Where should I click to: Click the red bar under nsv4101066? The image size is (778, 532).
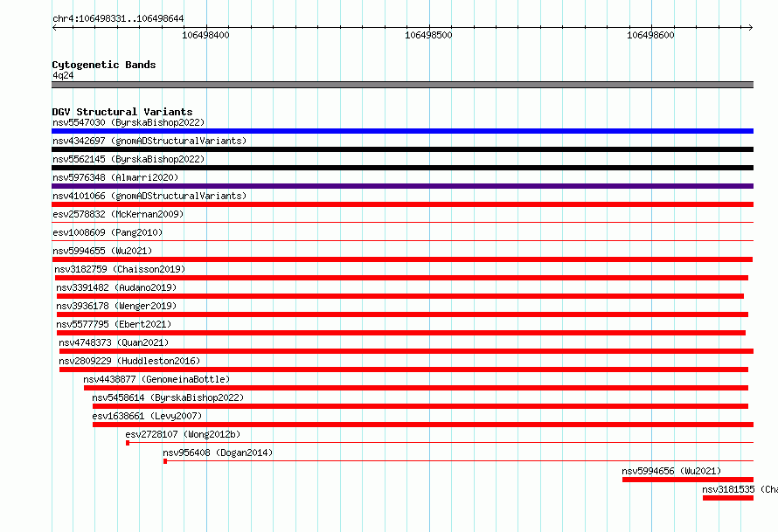[402, 204]
